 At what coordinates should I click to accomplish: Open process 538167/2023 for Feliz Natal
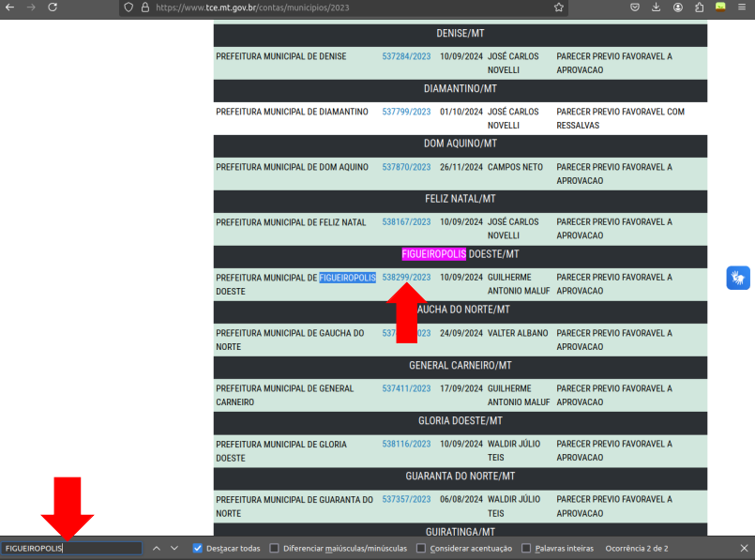tap(406, 222)
